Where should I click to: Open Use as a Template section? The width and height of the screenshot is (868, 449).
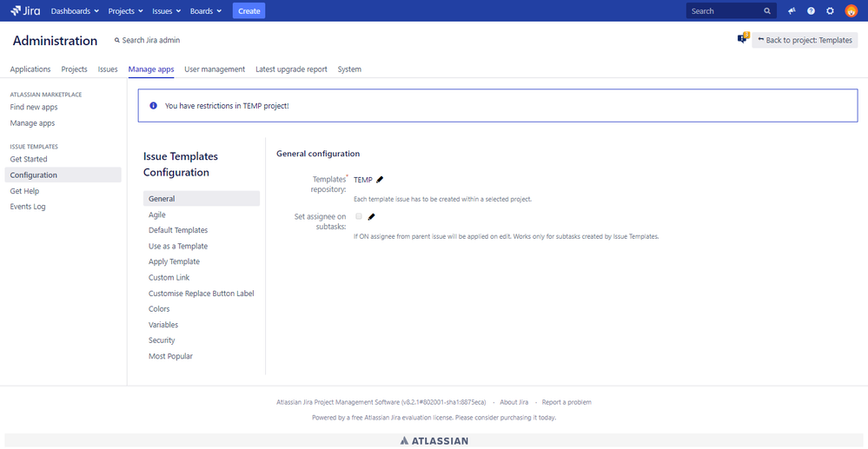[x=178, y=247]
